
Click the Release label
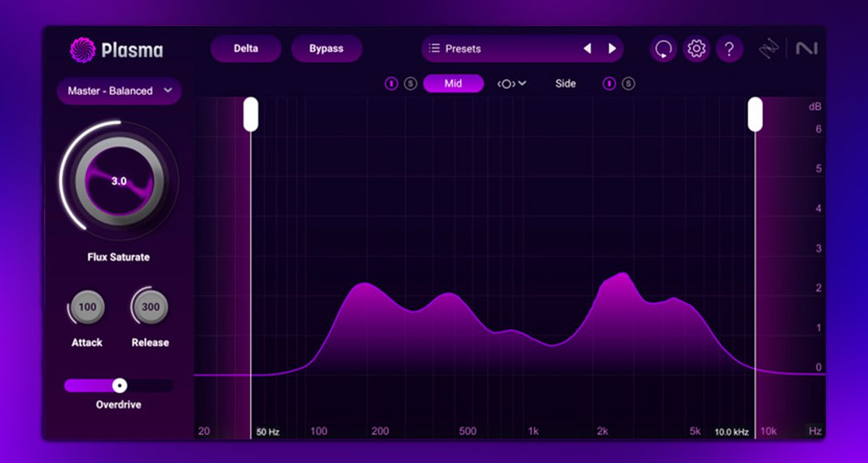coord(150,343)
